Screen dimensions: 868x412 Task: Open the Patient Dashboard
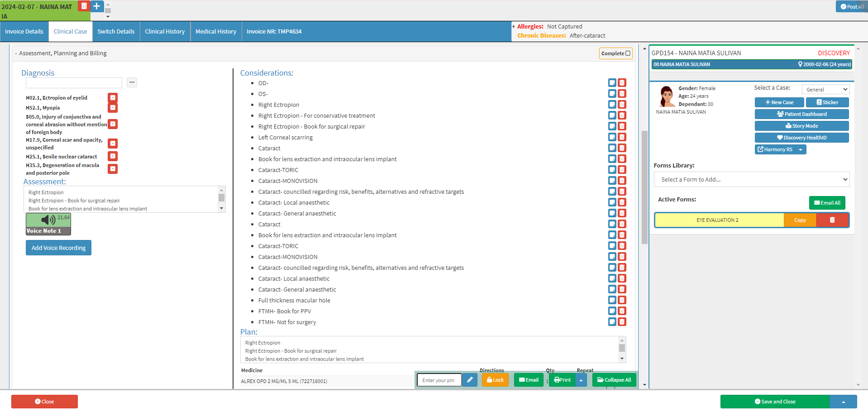pyautogui.click(x=801, y=114)
